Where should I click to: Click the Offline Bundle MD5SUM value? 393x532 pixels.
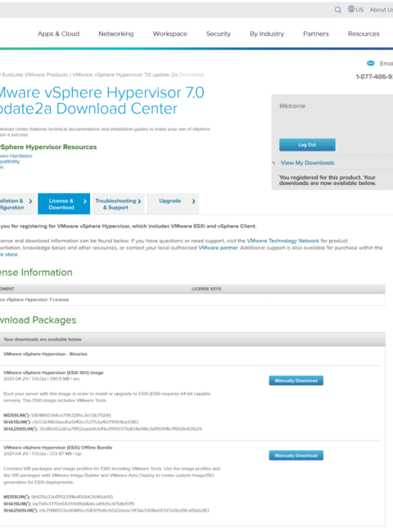(x=72, y=497)
